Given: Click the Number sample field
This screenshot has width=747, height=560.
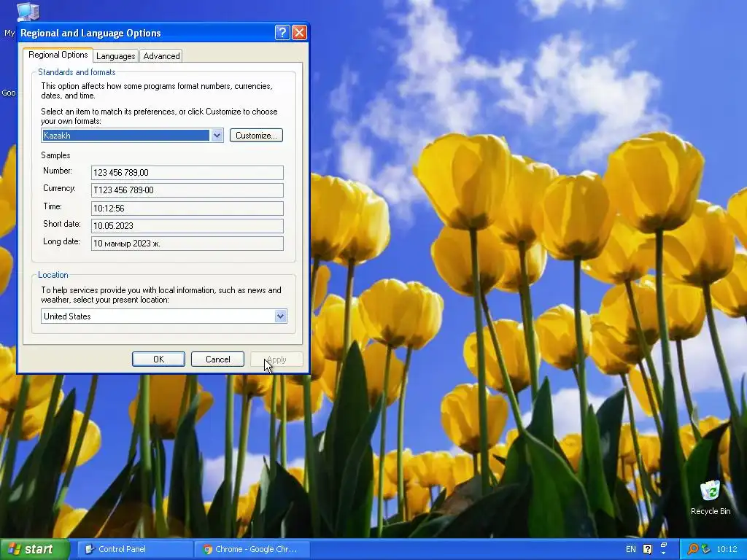Looking at the screenshot, I should coord(187,172).
